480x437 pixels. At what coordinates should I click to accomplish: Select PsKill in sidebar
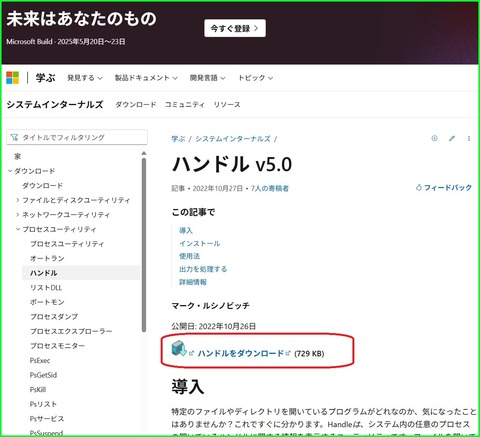(38, 389)
